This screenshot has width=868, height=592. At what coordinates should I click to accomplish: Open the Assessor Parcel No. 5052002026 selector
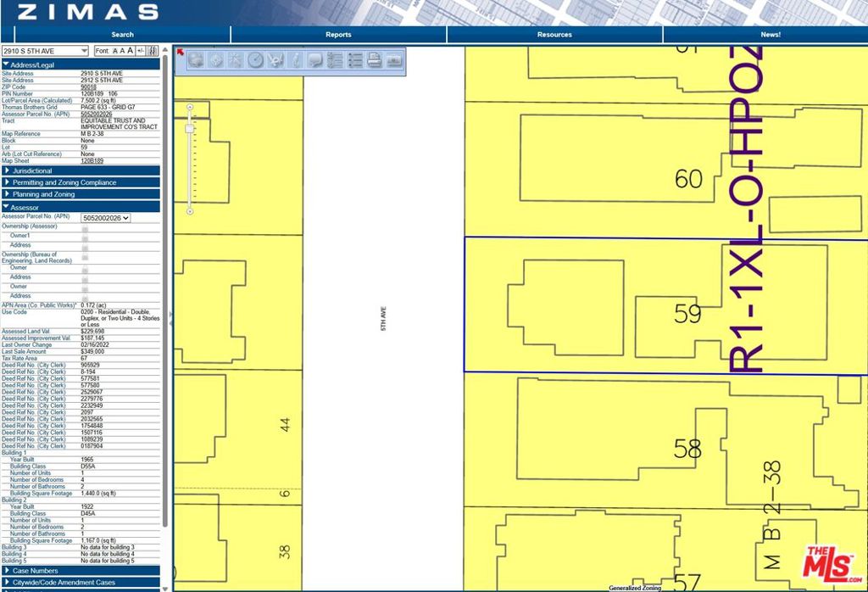pyautogui.click(x=105, y=218)
